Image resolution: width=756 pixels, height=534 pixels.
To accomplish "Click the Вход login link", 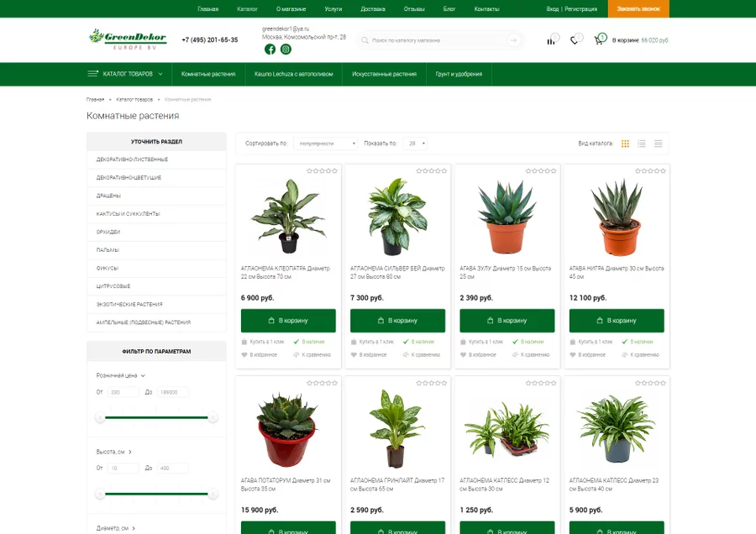I will pyautogui.click(x=553, y=8).
